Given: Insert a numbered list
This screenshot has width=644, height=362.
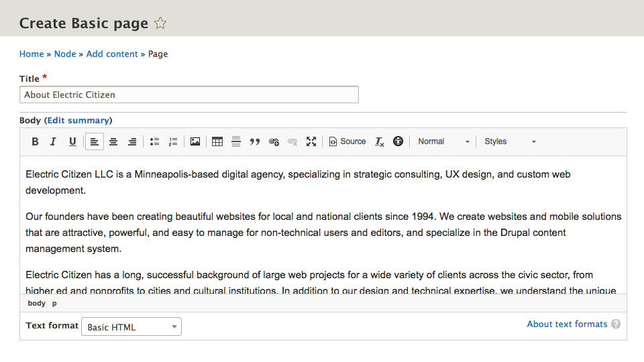Looking at the screenshot, I should tap(173, 141).
